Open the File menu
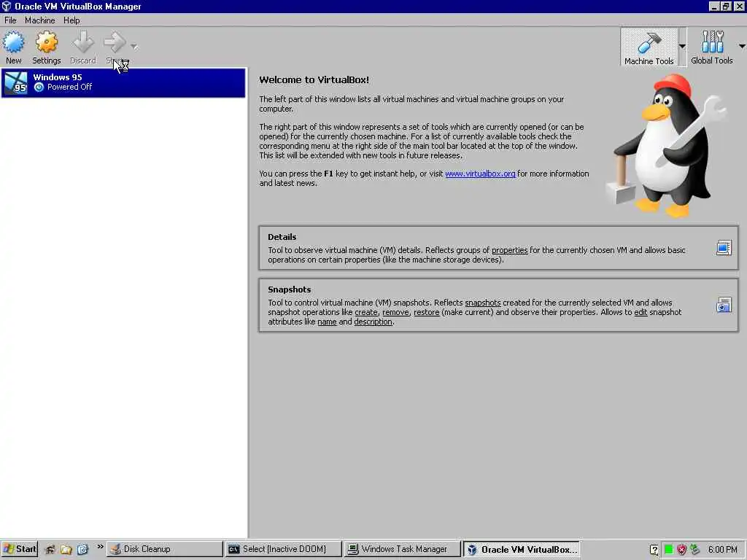The image size is (747, 560). (x=10, y=20)
